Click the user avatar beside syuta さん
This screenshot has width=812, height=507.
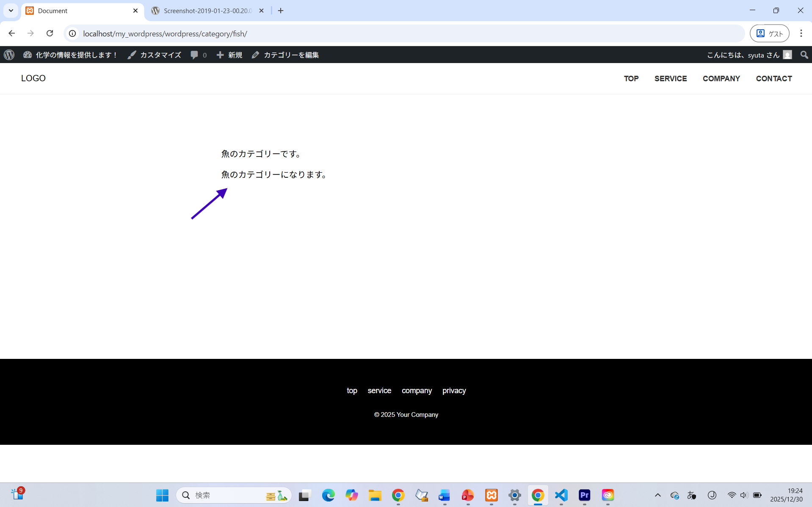[x=787, y=55]
